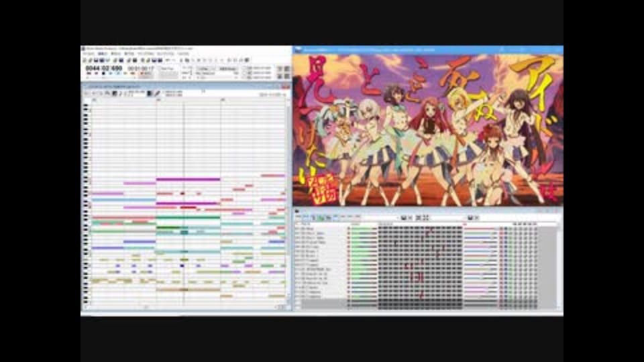Close the piano roll window
644x362 pixels.
click(285, 87)
